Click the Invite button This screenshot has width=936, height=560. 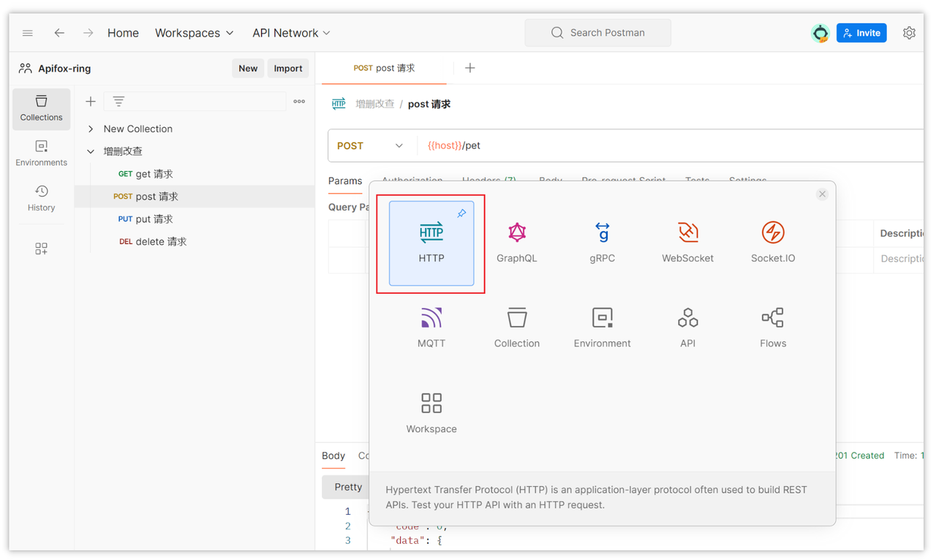click(861, 33)
